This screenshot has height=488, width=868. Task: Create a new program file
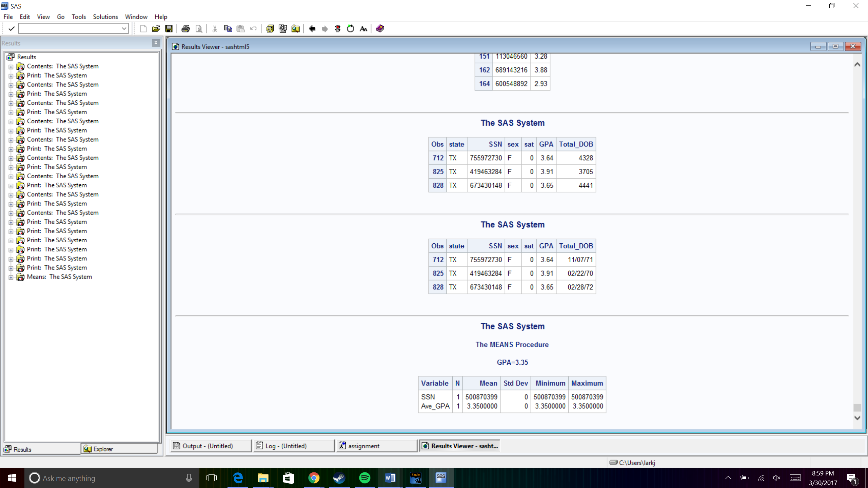143,28
